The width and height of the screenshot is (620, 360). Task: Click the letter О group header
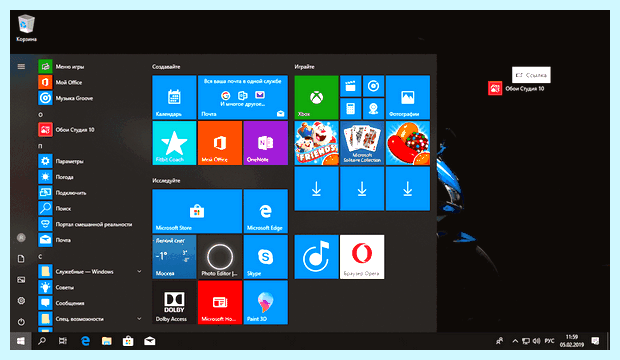[40, 115]
